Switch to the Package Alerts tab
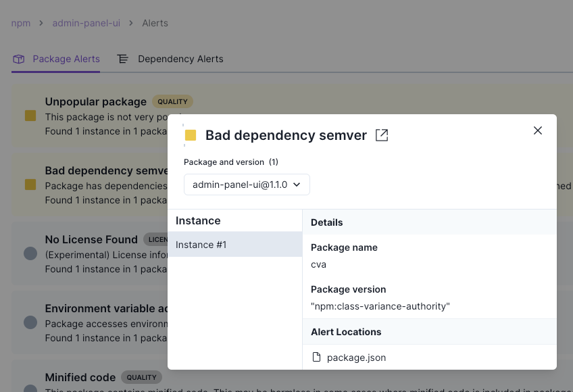This screenshot has width=573, height=392. [x=66, y=59]
